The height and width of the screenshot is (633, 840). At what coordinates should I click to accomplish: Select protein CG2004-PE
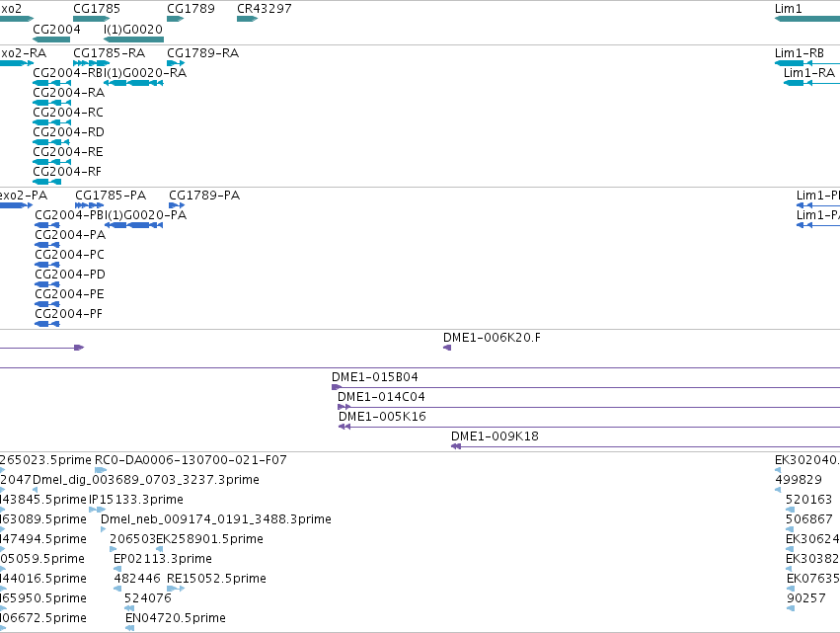[x=47, y=305]
